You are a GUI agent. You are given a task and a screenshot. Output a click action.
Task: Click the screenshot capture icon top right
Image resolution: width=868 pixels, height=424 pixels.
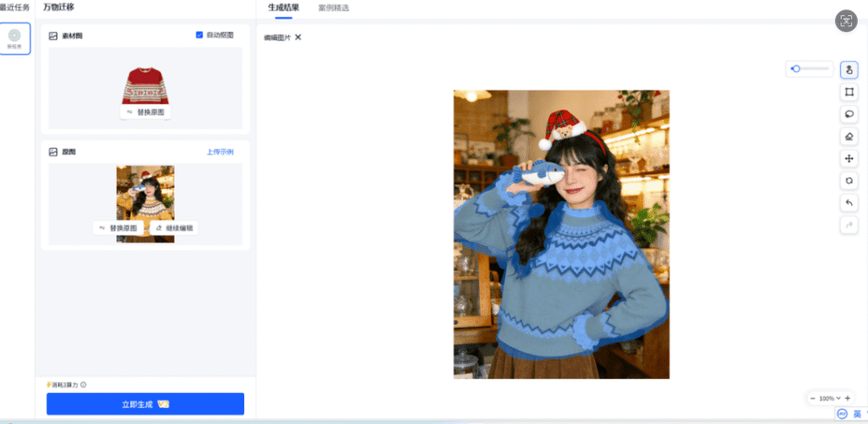point(846,21)
